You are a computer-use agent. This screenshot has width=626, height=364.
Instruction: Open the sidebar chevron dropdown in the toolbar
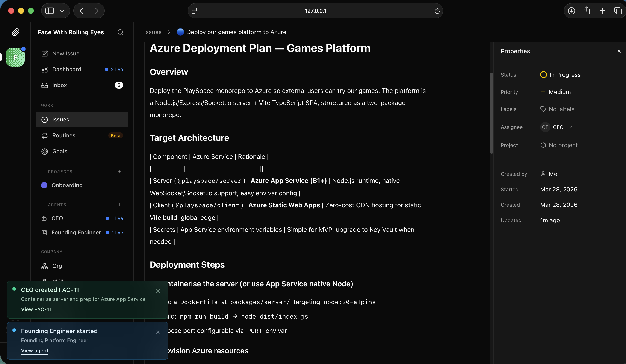62,11
